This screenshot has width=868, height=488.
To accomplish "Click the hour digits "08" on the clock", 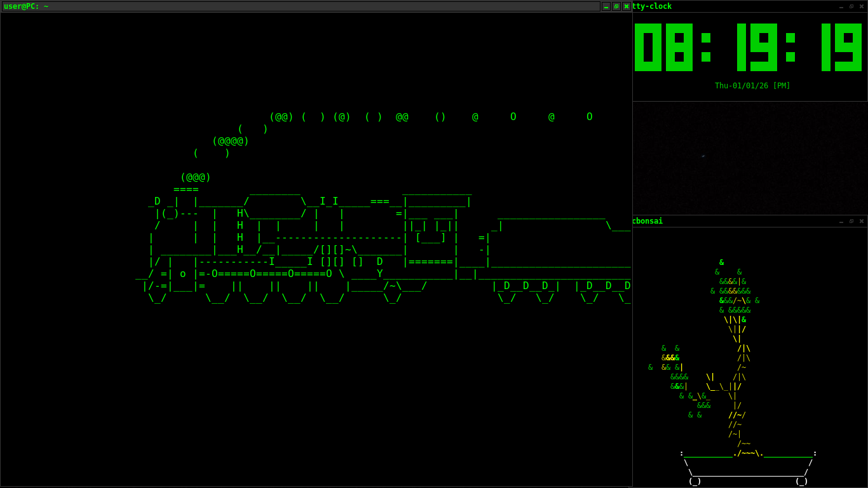I will tap(663, 47).
